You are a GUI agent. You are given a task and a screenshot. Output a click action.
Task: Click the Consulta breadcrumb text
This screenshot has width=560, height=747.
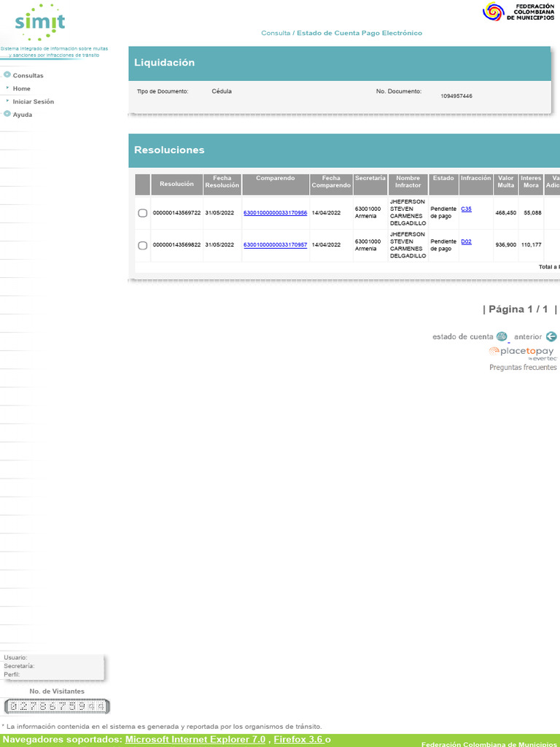275,33
